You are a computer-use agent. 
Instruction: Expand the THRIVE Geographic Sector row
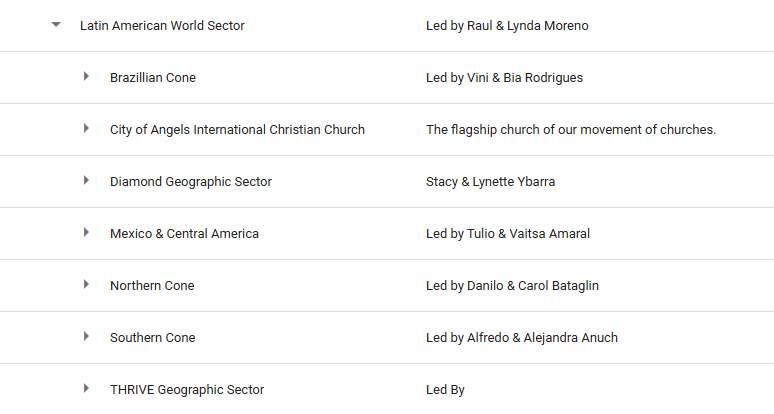pos(87,389)
